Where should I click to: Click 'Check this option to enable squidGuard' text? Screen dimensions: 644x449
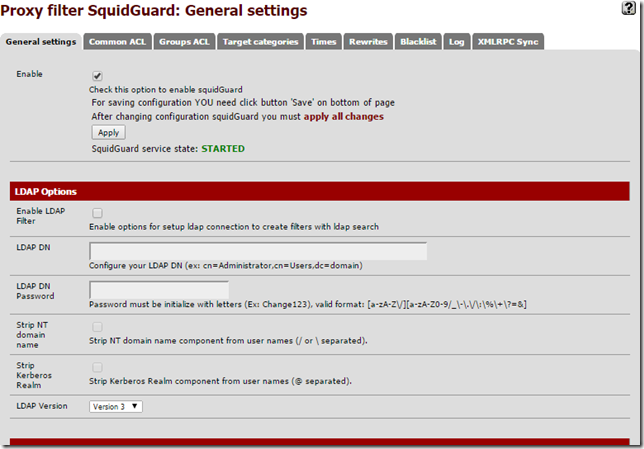click(x=166, y=90)
